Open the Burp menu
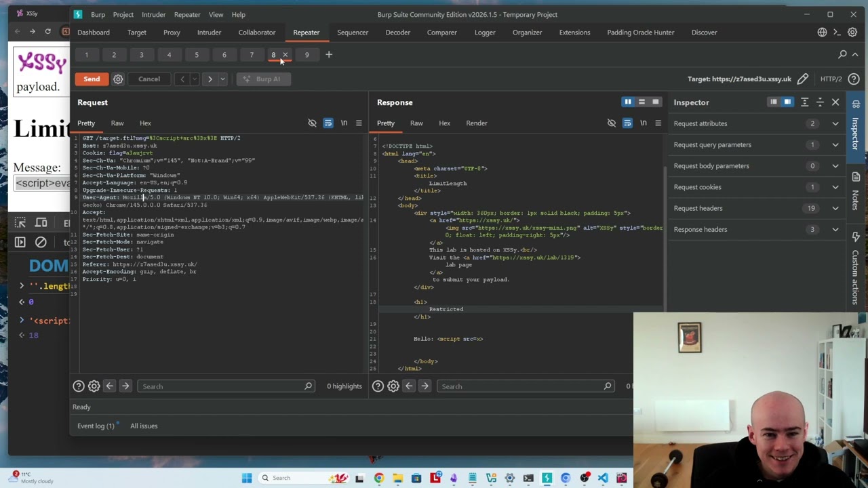The image size is (868, 488). click(x=98, y=14)
